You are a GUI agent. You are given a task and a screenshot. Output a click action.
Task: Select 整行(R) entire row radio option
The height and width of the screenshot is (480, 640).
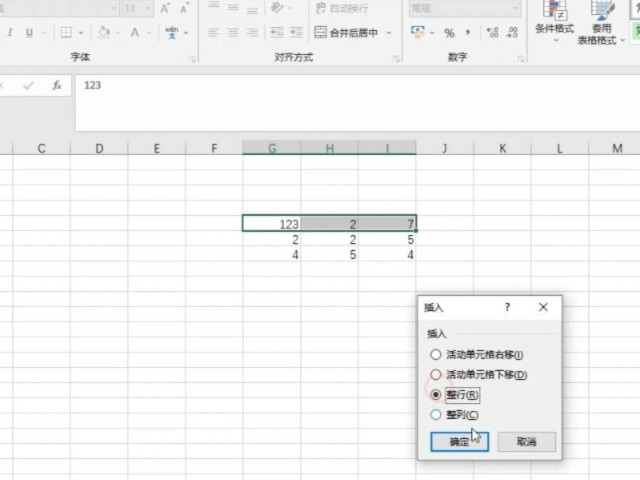[454, 395]
